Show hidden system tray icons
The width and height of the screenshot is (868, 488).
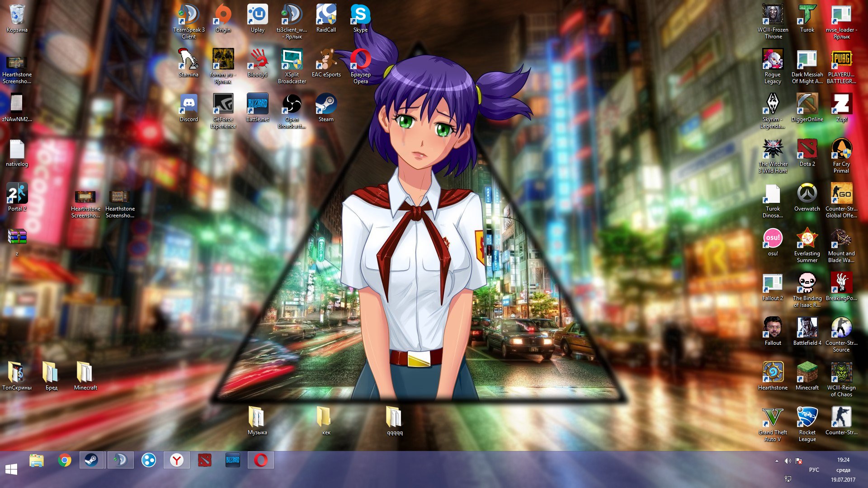point(777,461)
